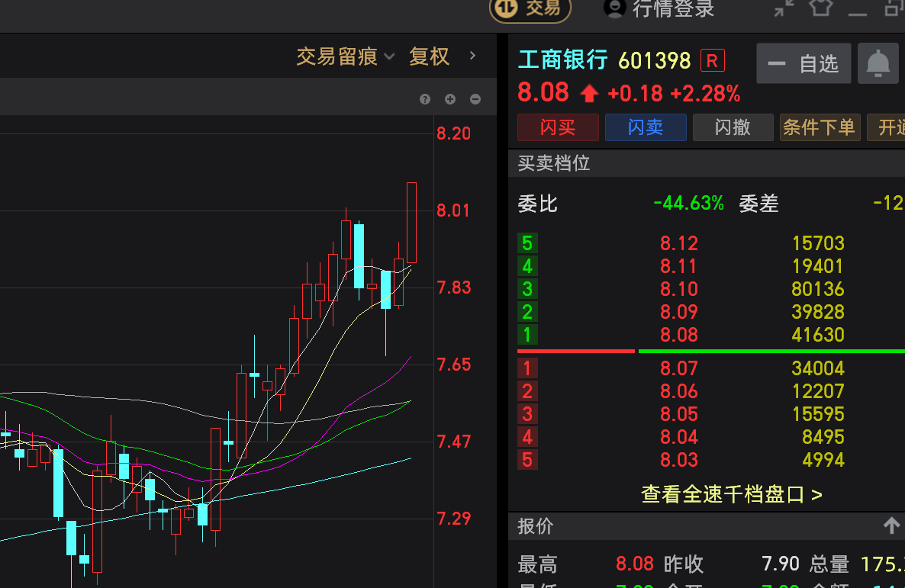Click bid volume 34004

tap(818, 368)
